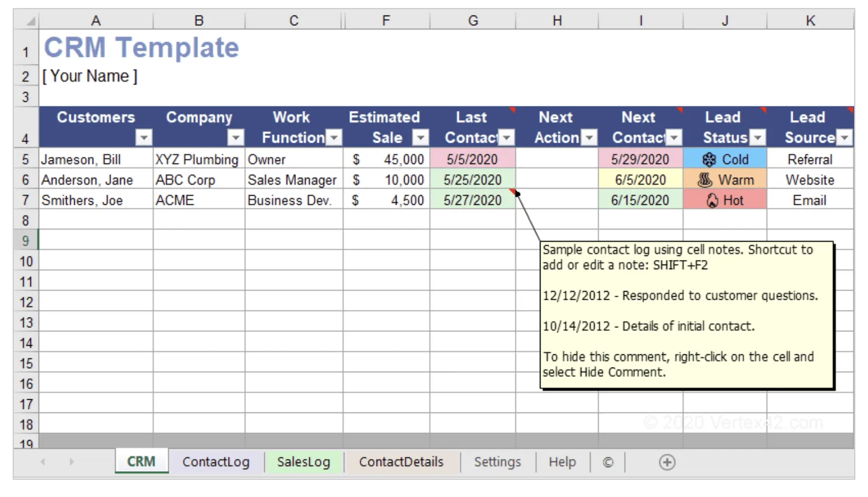
Task: Switch to the ContactLog sheet tab
Action: coord(216,462)
